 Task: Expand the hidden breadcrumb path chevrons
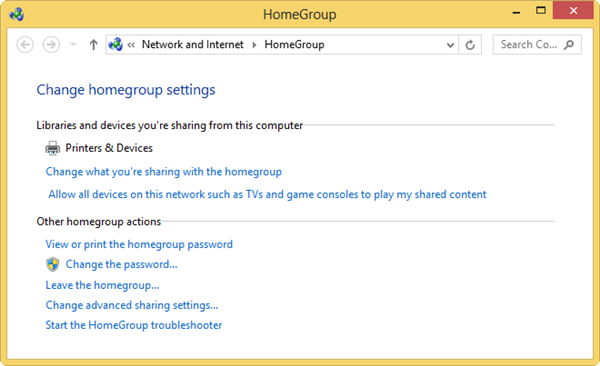pyautogui.click(x=131, y=45)
